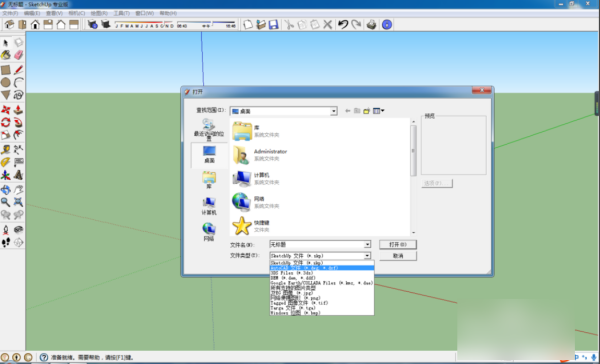
Task: Pick the Paint Bucket tool
Action: pyautogui.click(x=6, y=55)
